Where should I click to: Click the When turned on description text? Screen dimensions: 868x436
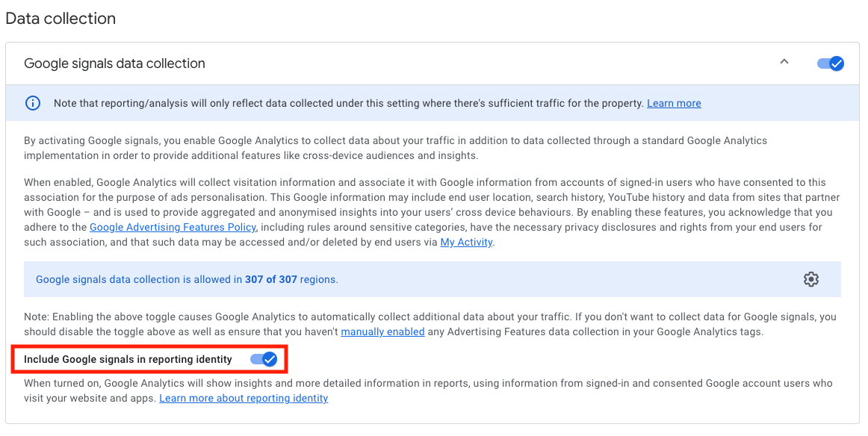pyautogui.click(x=428, y=390)
